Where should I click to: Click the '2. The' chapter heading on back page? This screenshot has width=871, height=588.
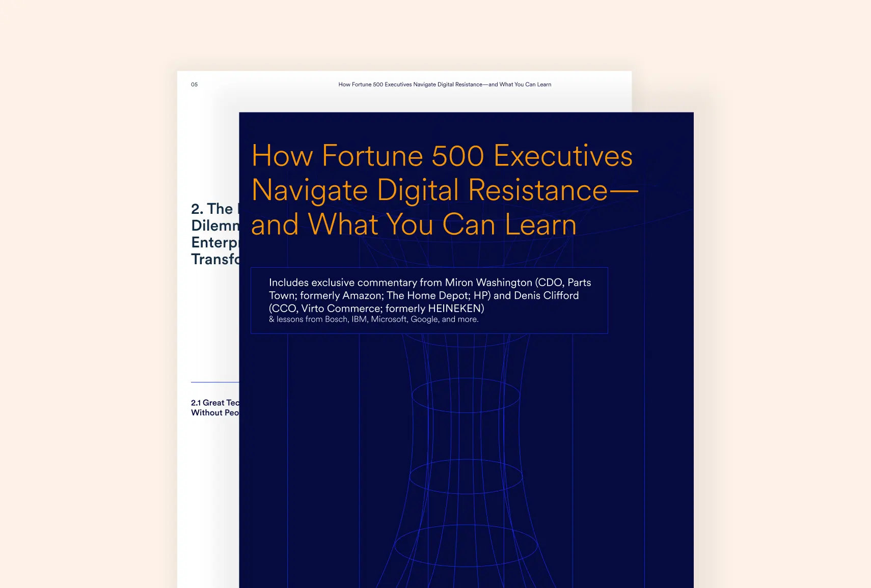(215, 234)
